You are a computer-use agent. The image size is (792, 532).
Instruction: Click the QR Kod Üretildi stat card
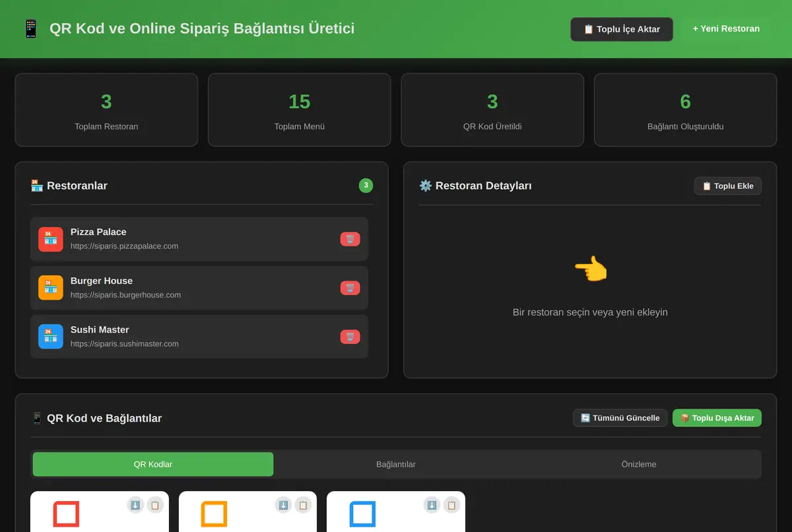(x=492, y=110)
